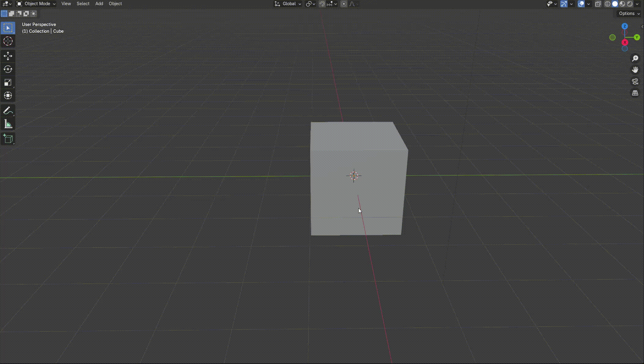This screenshot has width=644, height=364.
Task: Open the Object menu
Action: [115, 4]
